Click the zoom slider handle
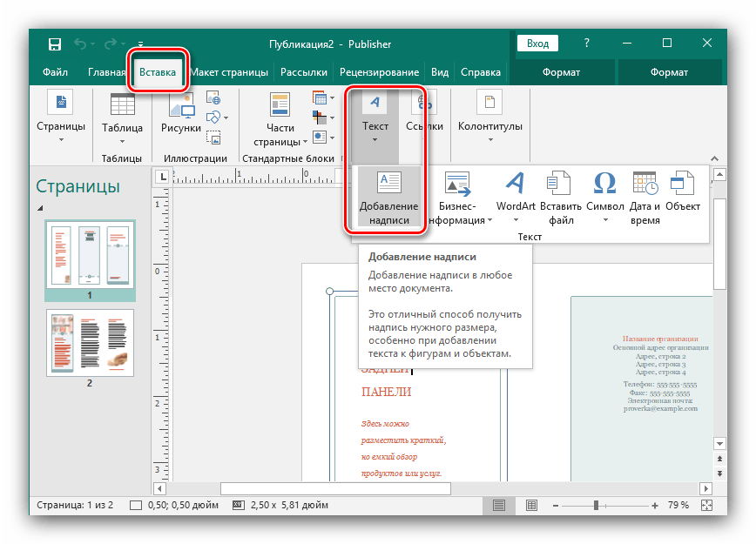 pyautogui.click(x=597, y=505)
